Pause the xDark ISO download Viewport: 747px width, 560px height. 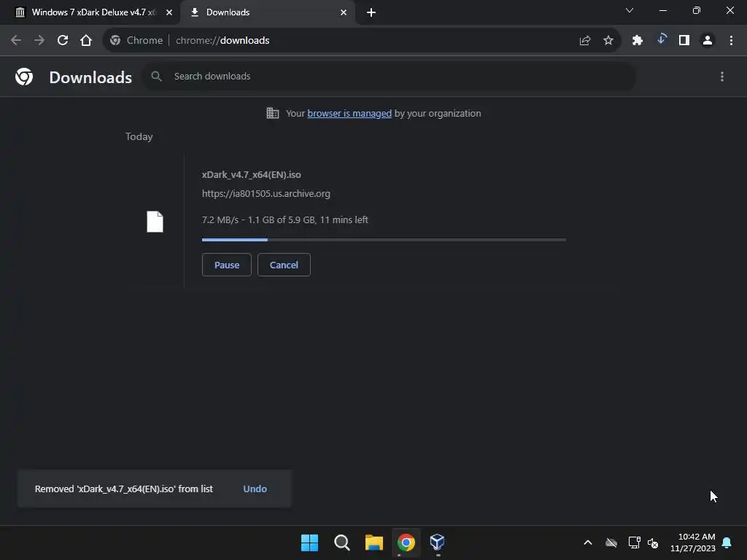[x=227, y=265]
